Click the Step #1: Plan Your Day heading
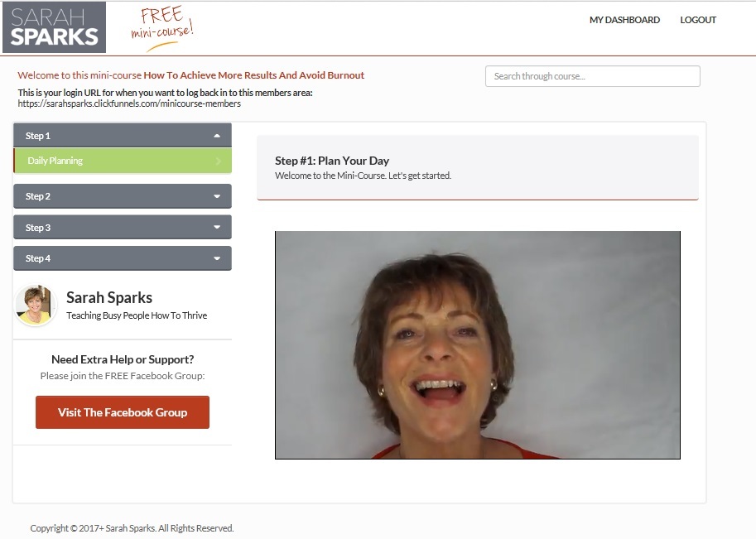Viewport: 756px width, 539px height. tap(332, 161)
